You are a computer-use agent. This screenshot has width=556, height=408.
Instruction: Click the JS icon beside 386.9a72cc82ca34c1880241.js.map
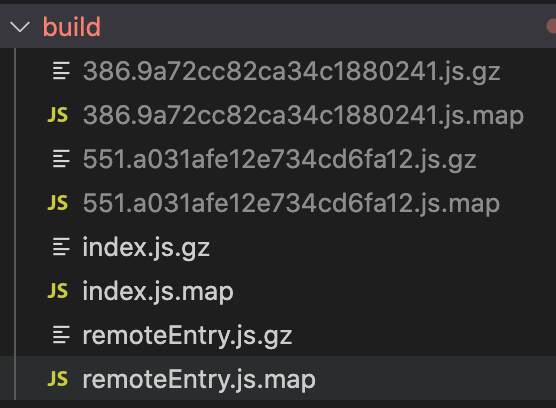(57, 115)
